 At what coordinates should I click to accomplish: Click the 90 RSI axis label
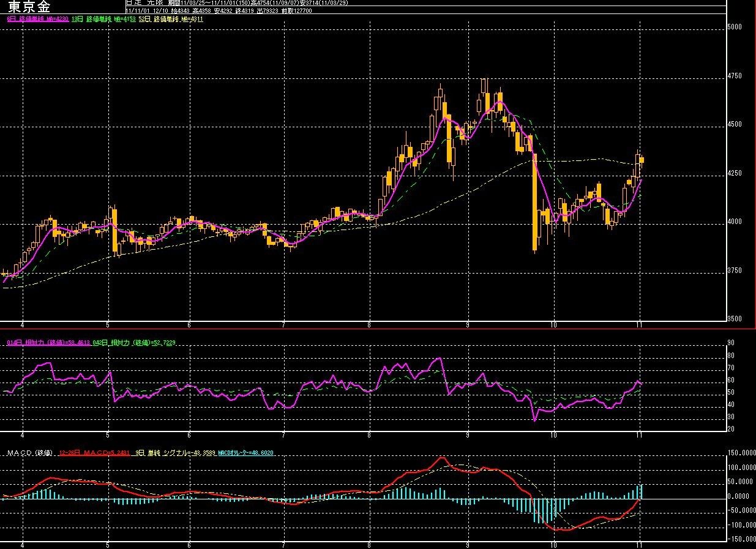coord(731,343)
